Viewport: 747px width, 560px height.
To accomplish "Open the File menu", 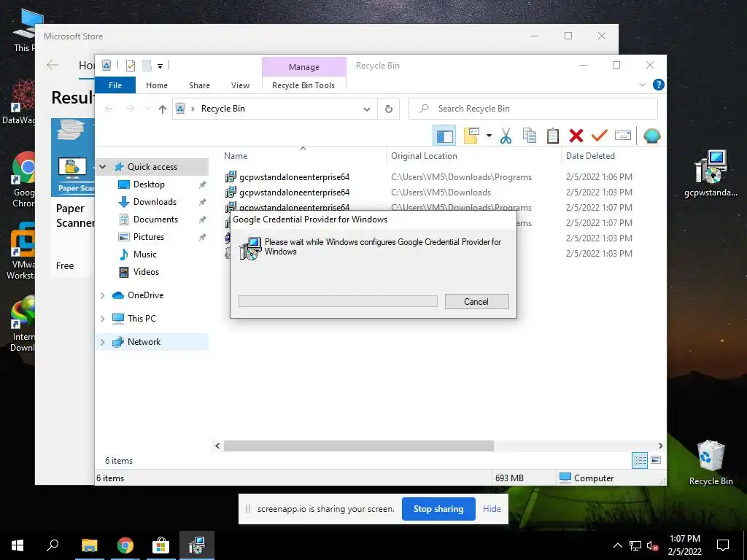I will pyautogui.click(x=115, y=85).
